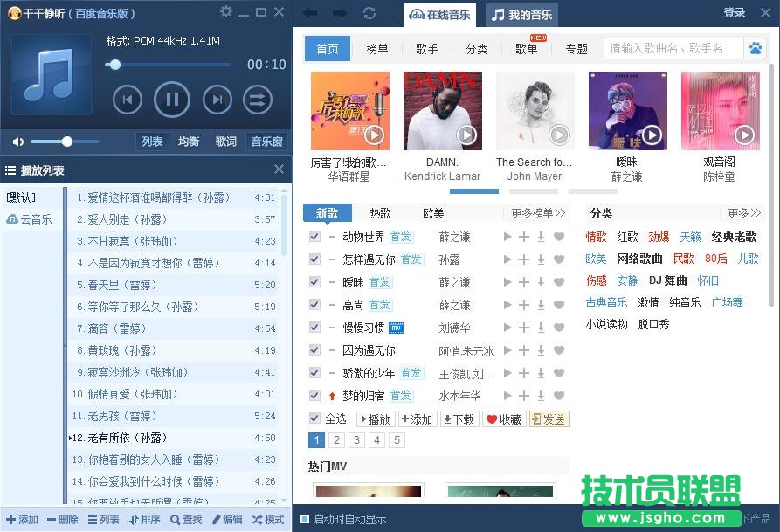Enable the 启动时自动显示 checkbox
This screenshot has width=780, height=532.
click(305, 519)
